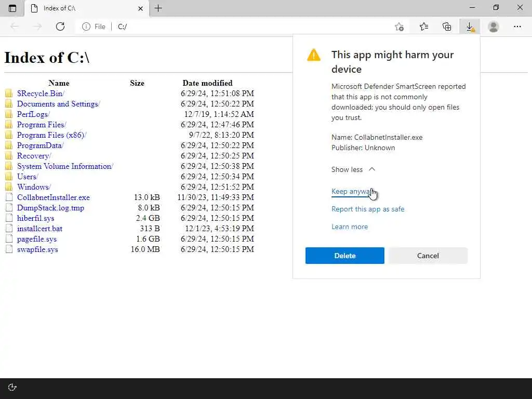Click the taskbar icon at bottom left
The height and width of the screenshot is (399, 532).
click(12, 388)
